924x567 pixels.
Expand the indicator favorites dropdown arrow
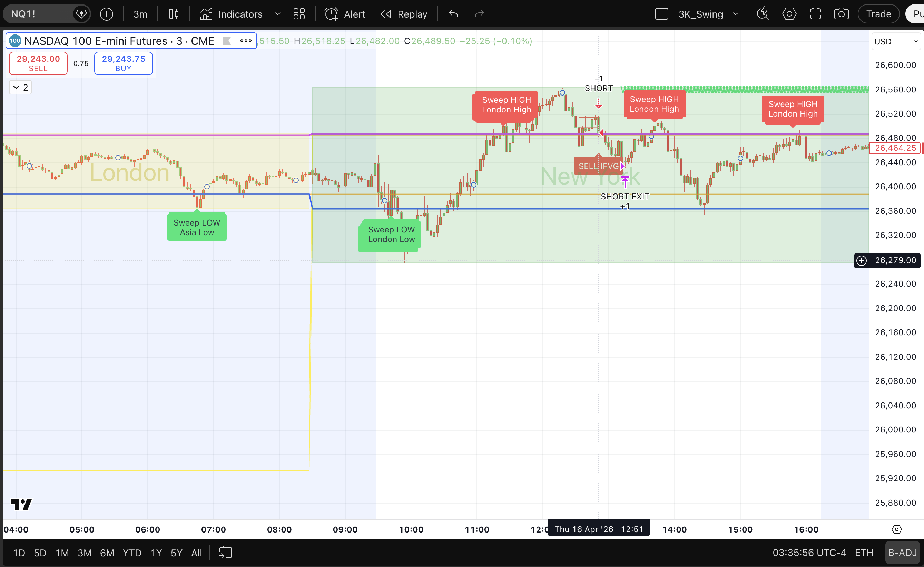(x=278, y=14)
